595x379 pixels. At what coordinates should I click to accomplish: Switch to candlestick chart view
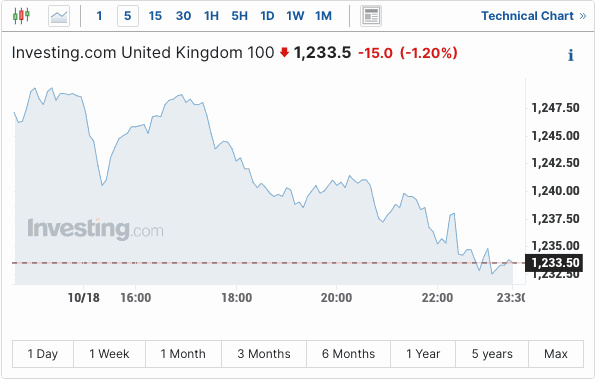[x=21, y=16]
